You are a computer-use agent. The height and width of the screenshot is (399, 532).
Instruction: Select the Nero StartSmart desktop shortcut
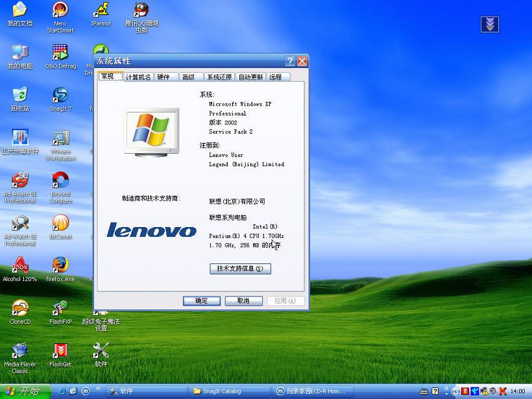coord(60,17)
